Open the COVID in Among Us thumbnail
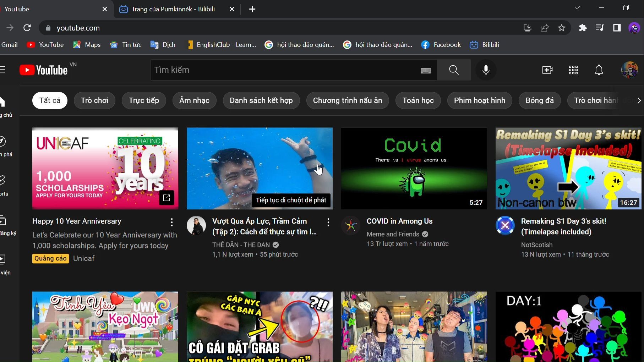The height and width of the screenshot is (362, 644). [x=414, y=168]
